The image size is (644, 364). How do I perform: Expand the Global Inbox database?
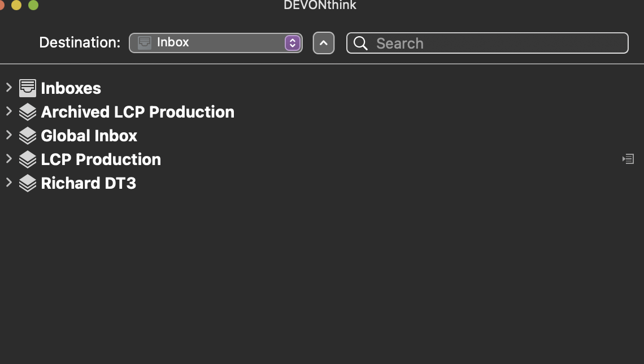(8, 135)
